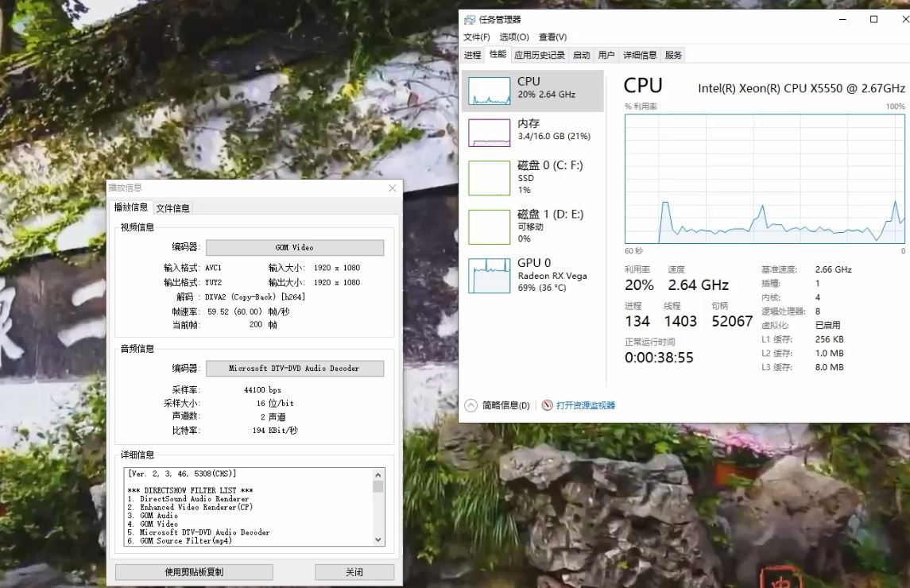The height and width of the screenshot is (588, 910).
Task: Open the 查看(V) menu
Action: pyautogui.click(x=553, y=37)
